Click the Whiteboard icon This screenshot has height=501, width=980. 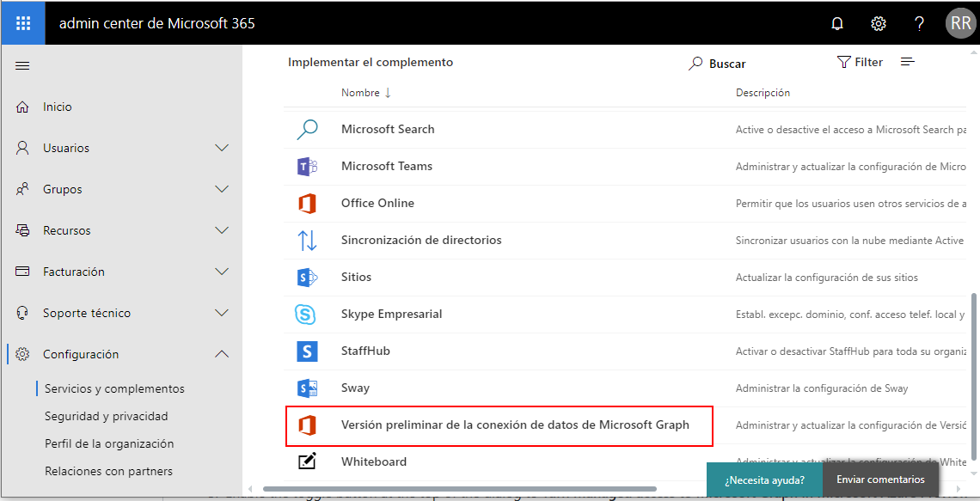[307, 462]
